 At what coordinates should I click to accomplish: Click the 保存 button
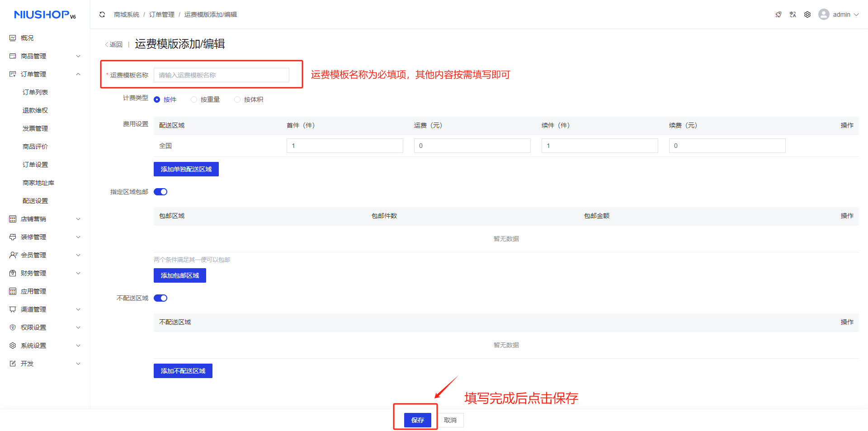pos(417,420)
